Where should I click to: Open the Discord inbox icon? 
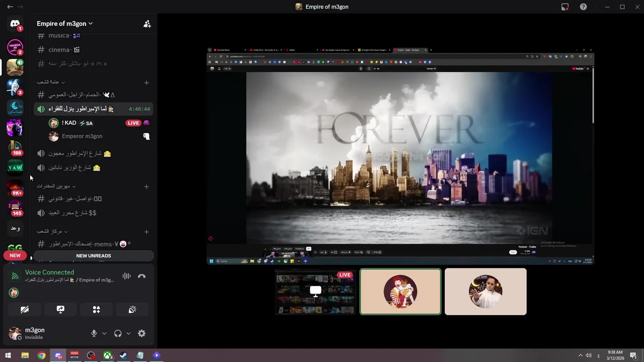click(565, 7)
